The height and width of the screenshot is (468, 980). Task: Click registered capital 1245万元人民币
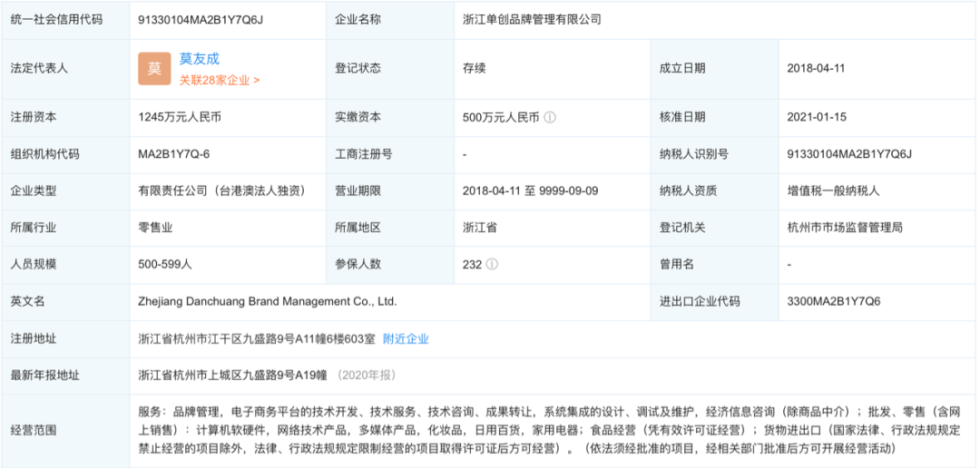click(178, 117)
